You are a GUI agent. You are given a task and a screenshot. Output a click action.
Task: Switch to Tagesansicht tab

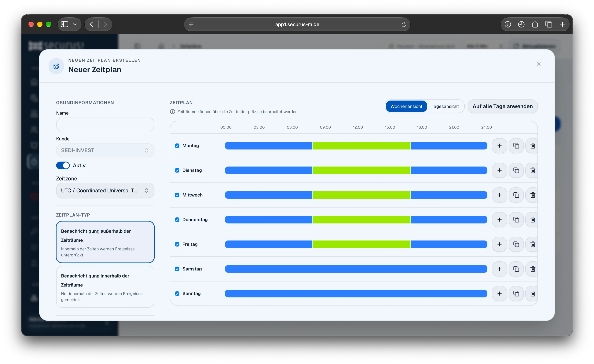point(445,106)
